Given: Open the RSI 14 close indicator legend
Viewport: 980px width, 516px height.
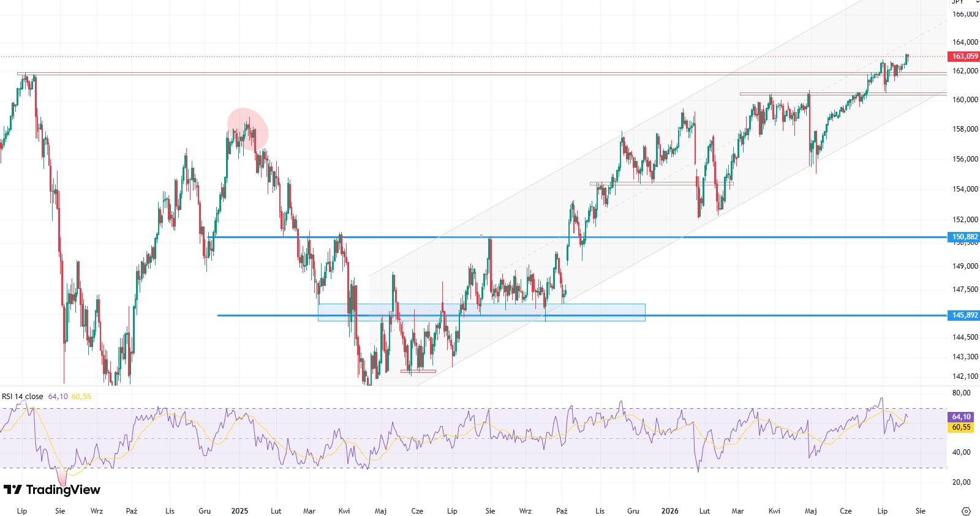Looking at the screenshot, I should (23, 397).
